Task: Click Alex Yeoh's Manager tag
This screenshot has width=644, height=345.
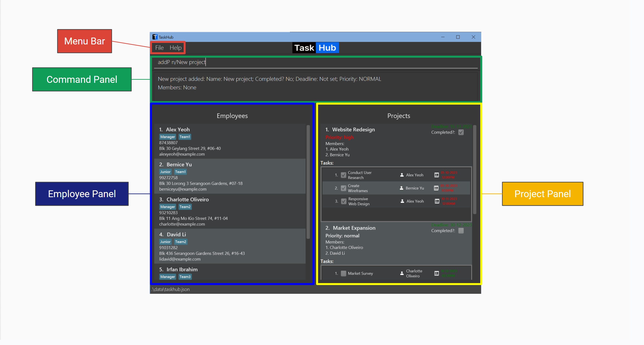Action: 167,137
